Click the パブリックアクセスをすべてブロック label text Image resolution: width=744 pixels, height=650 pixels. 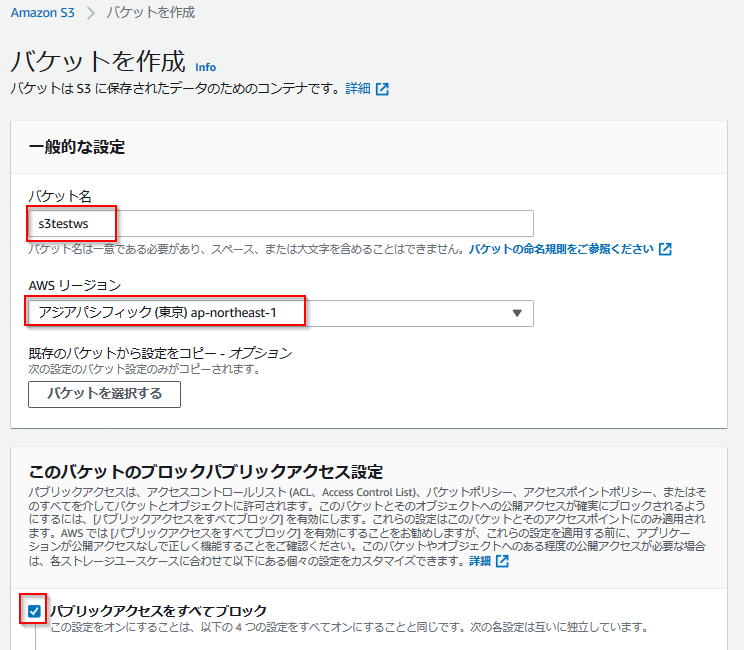(158, 611)
